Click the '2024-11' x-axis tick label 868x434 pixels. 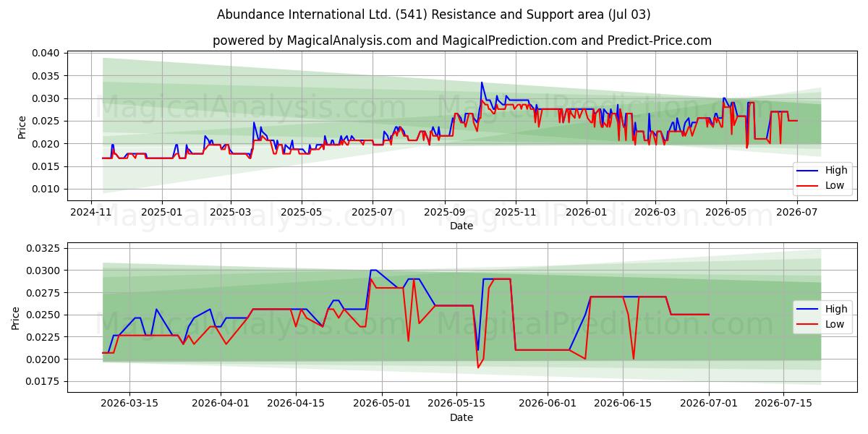[91, 212]
